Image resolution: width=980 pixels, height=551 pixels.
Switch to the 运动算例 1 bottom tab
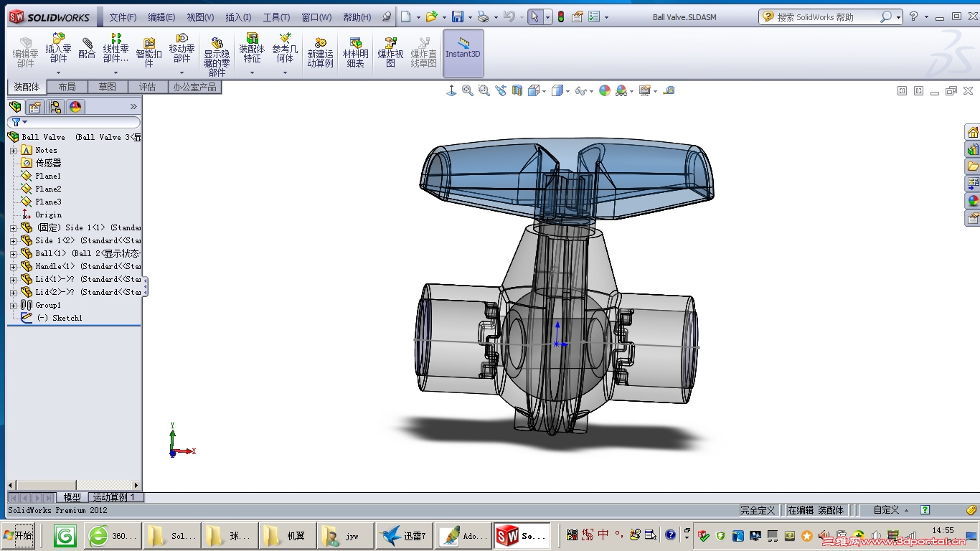click(x=114, y=497)
